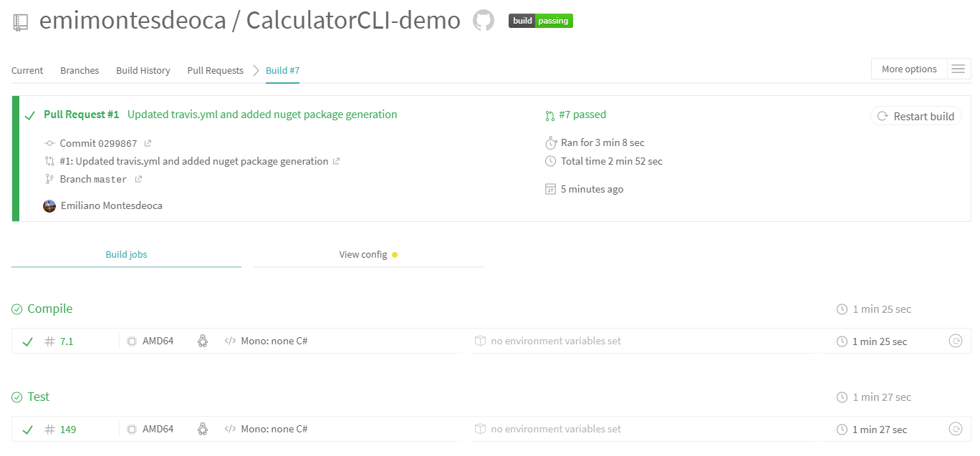The width and height of the screenshot is (980, 456).
Task: Click the #7 passed build status link
Action: (x=582, y=115)
